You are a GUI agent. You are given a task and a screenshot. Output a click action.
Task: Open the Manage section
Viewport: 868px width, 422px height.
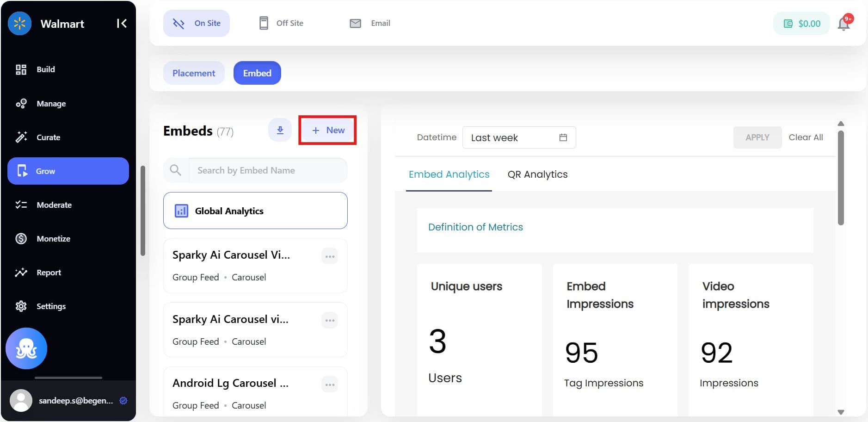[68, 104]
